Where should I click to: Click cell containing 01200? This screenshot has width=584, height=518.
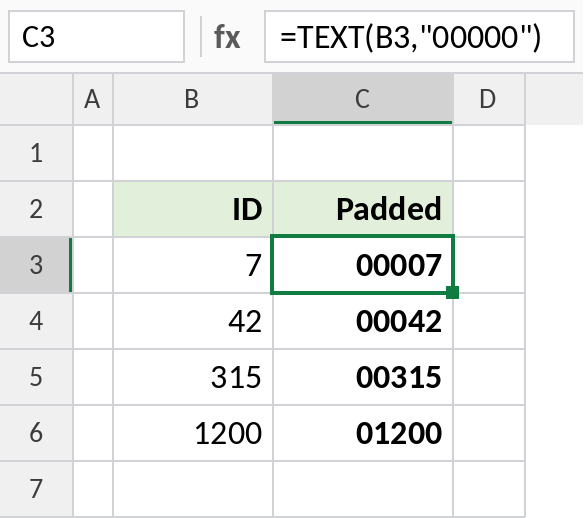[363, 433]
